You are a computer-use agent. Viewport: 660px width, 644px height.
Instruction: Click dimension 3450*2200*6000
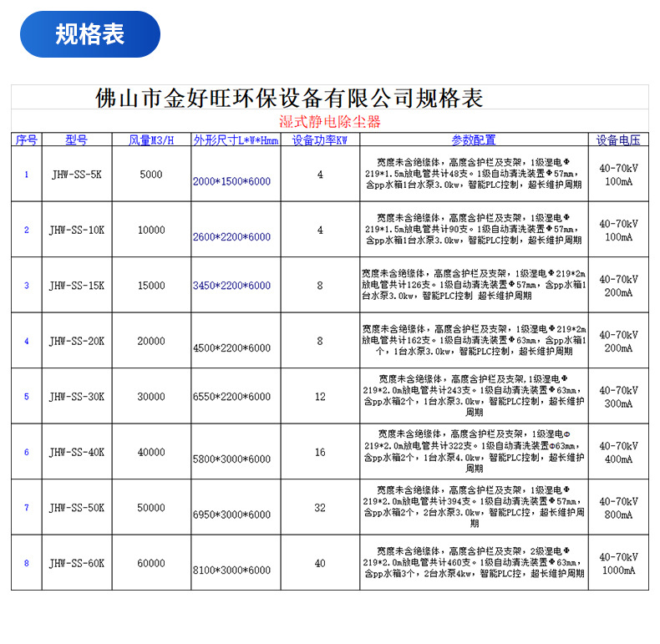tap(231, 286)
